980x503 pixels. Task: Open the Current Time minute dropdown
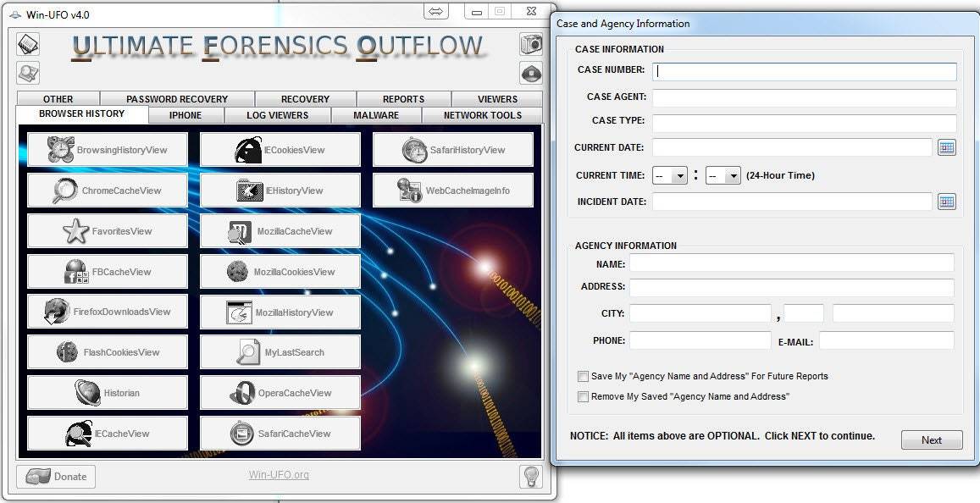tap(723, 175)
